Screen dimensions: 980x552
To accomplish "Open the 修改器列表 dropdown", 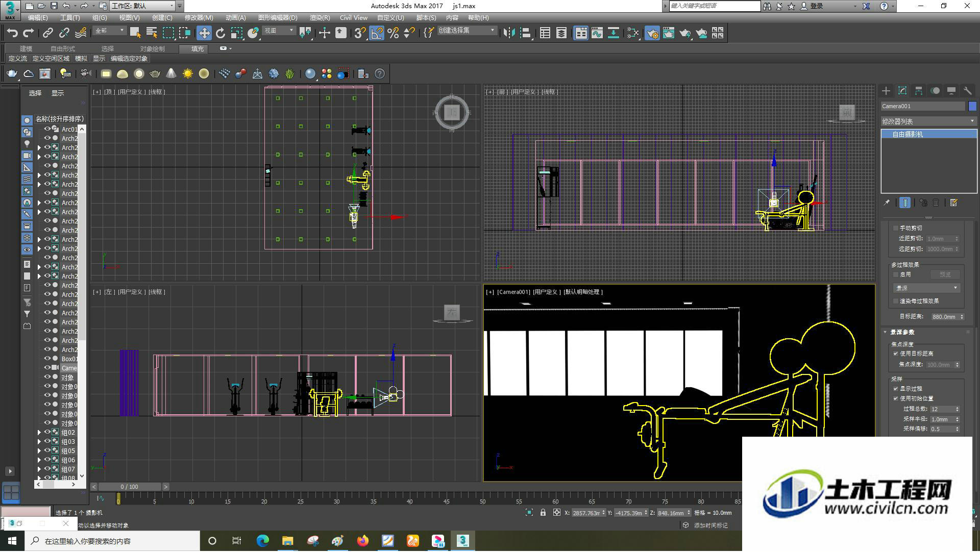I will coord(928,121).
